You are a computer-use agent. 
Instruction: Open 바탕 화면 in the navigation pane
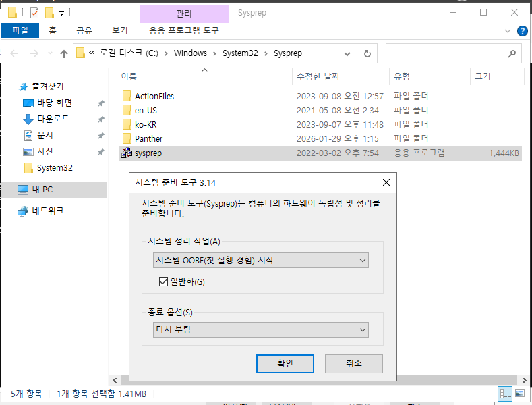55,103
